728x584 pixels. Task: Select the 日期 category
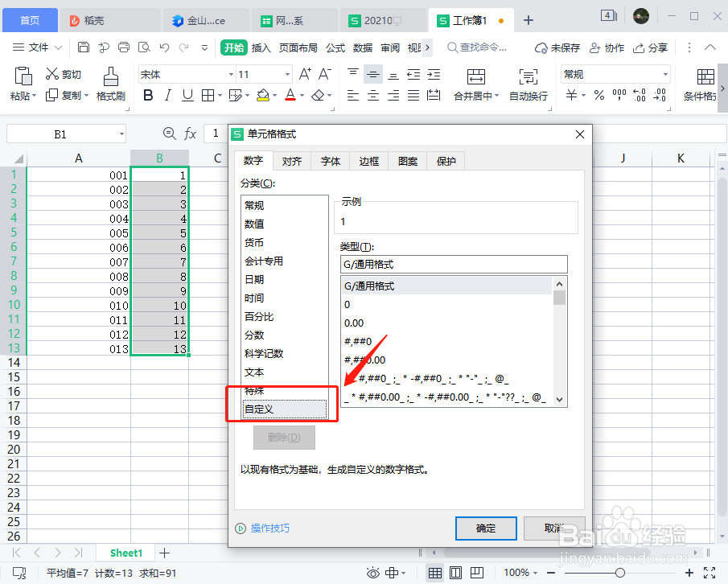coord(285,279)
